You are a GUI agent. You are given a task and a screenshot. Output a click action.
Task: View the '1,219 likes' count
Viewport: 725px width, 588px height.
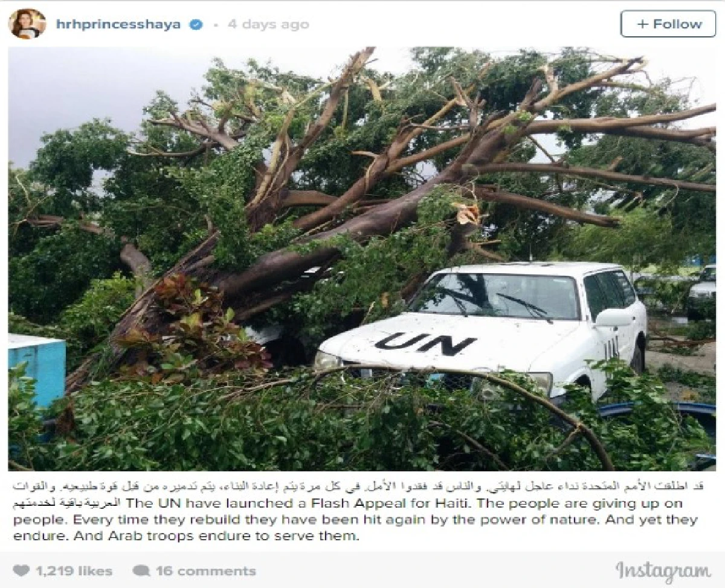[73, 570]
